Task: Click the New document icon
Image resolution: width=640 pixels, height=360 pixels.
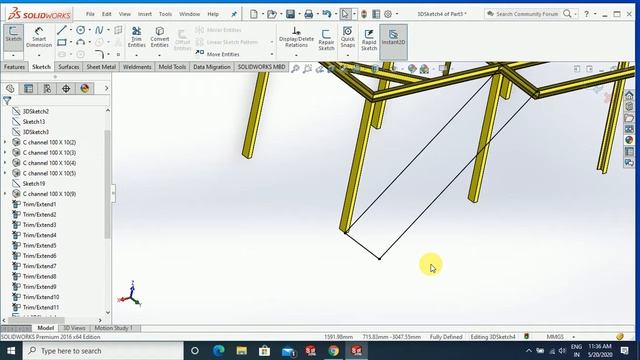Action: coord(253,14)
